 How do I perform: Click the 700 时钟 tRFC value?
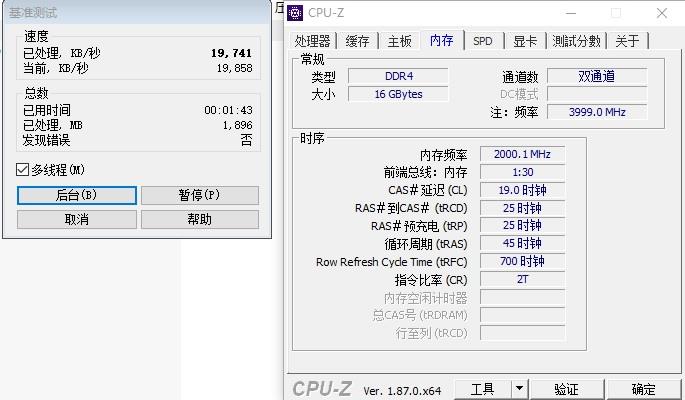point(522,261)
